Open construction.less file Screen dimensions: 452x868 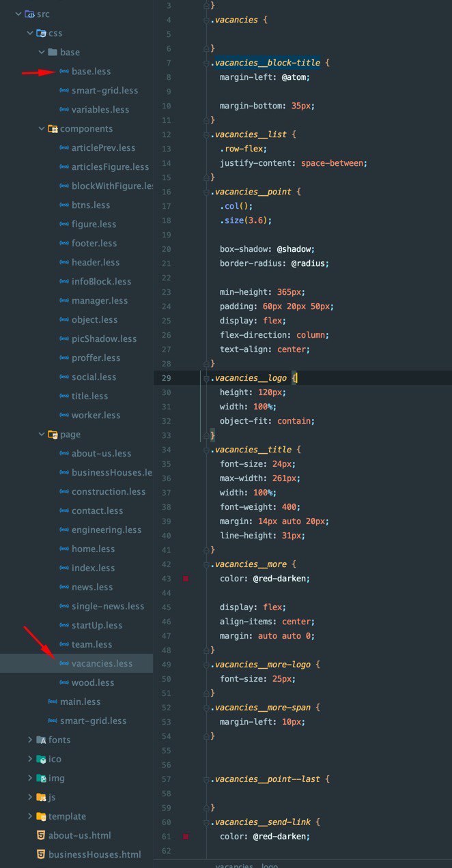click(x=109, y=491)
